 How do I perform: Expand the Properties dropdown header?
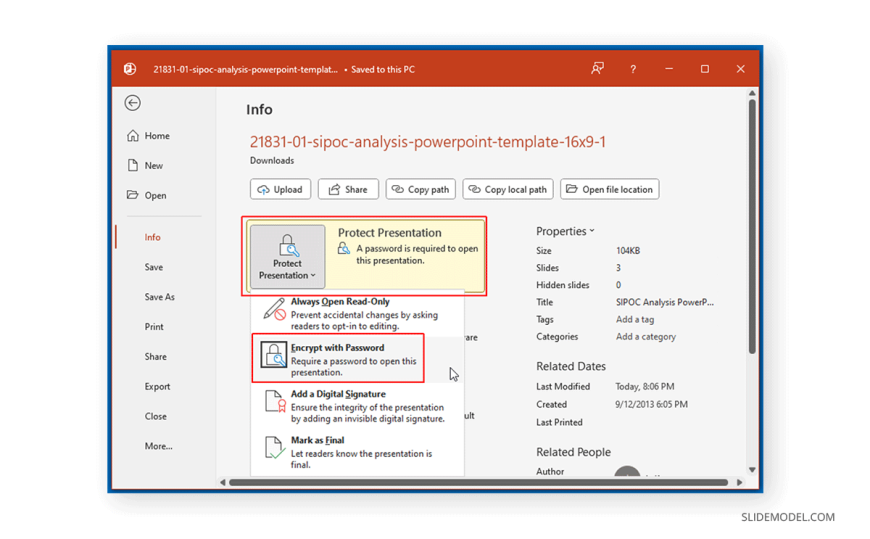565,231
